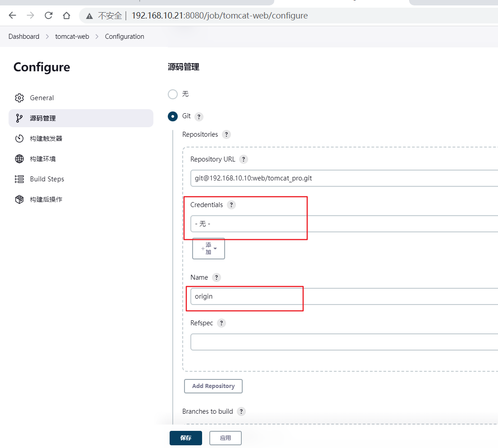
Task: Open help for Repository URL
Action: coord(244,160)
